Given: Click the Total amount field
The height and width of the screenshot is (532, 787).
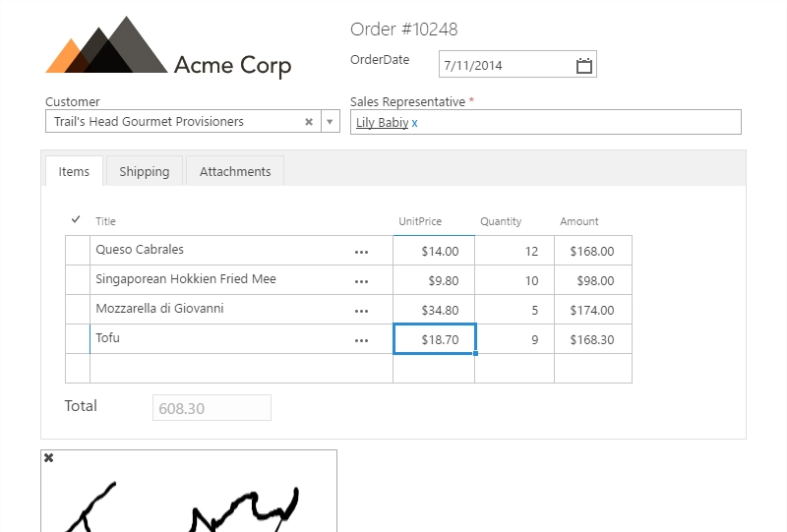Looking at the screenshot, I should pos(212,408).
